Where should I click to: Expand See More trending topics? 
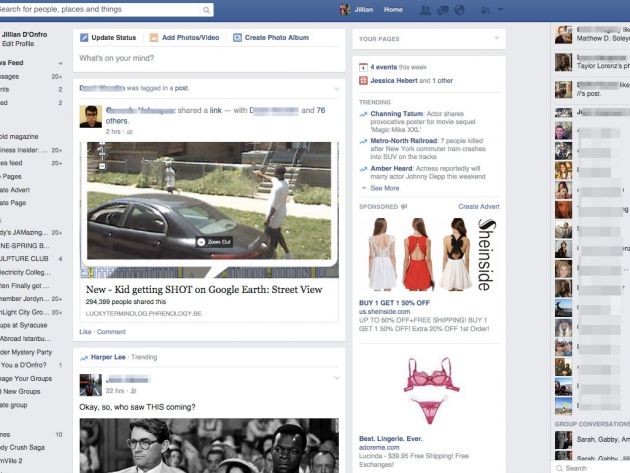click(385, 188)
